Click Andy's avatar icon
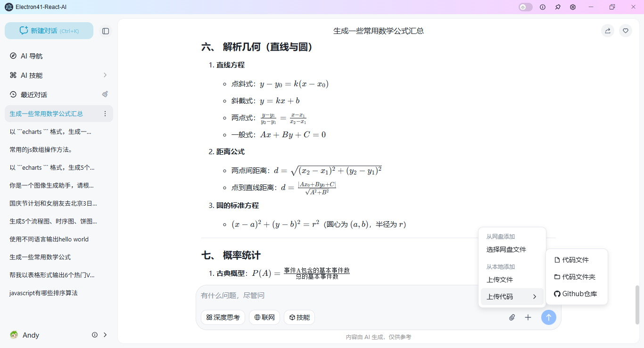644x348 pixels. coord(14,335)
